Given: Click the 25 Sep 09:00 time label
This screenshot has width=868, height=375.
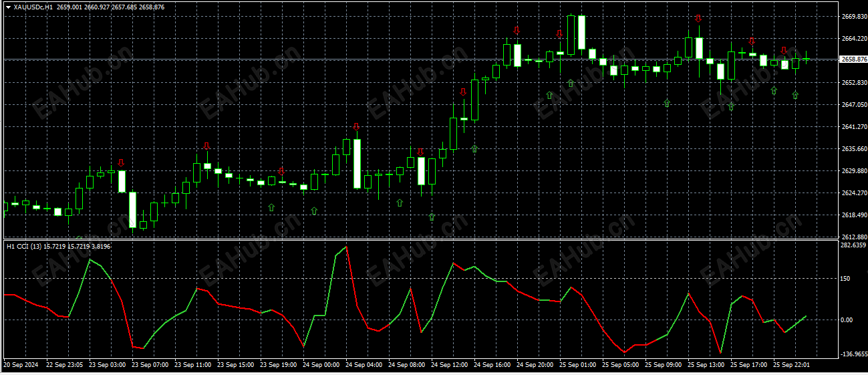Looking at the screenshot, I should (663, 365).
